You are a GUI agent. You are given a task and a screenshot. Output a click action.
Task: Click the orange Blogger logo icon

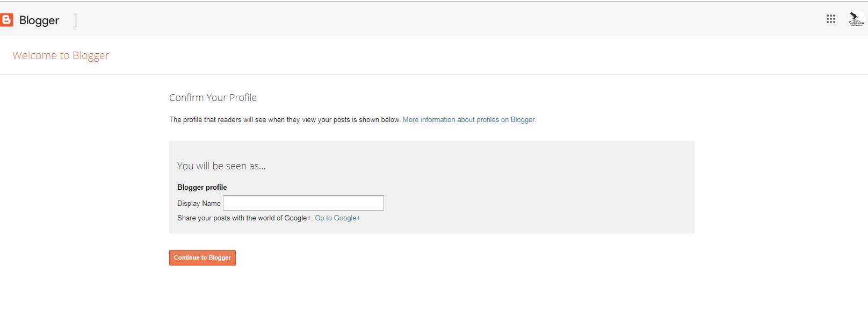point(6,20)
